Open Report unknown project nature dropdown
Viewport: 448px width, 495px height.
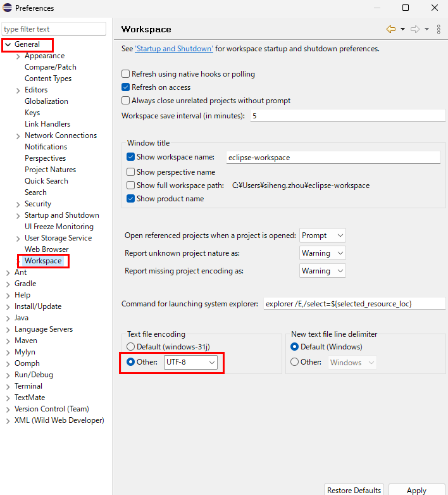pyautogui.click(x=323, y=253)
